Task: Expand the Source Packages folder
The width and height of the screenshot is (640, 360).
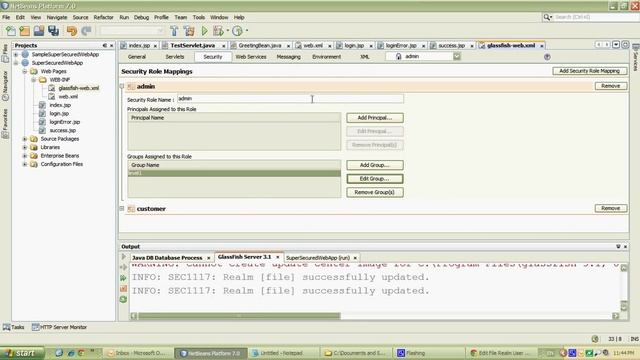Action: point(24,139)
